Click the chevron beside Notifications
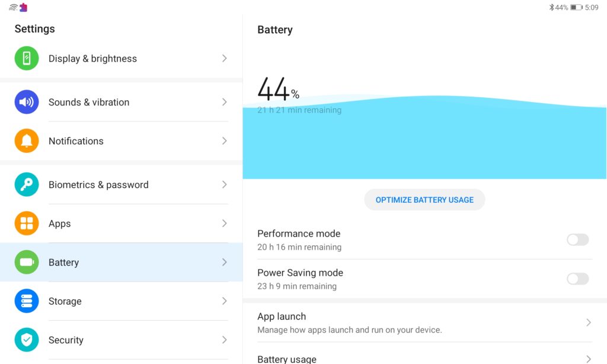The height and width of the screenshot is (364, 607). click(225, 141)
